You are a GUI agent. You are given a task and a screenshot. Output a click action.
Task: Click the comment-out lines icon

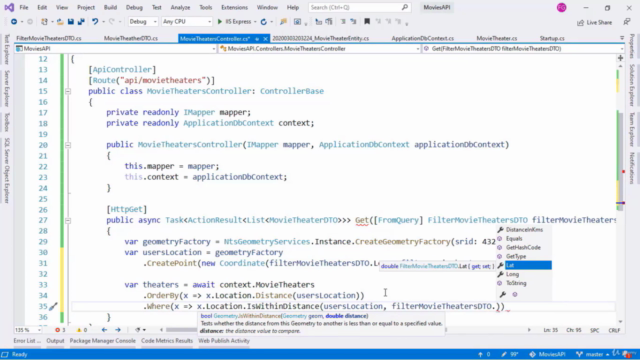click(x=343, y=22)
